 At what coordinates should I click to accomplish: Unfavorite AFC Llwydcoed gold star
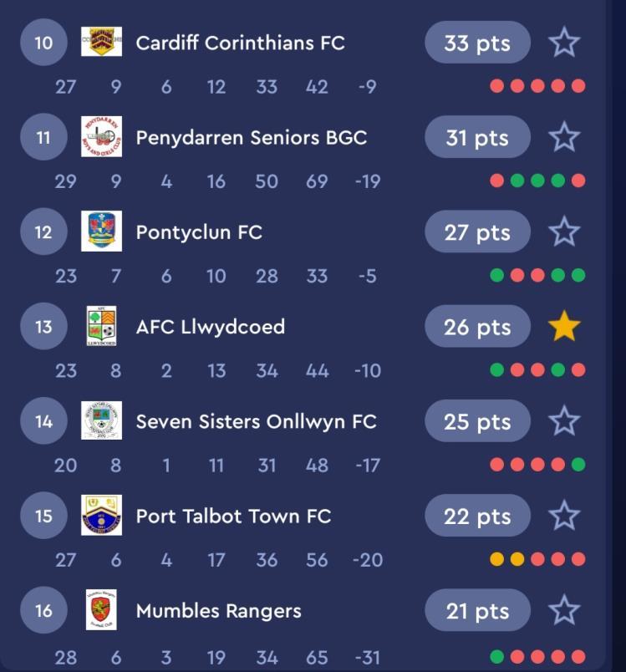tap(564, 327)
